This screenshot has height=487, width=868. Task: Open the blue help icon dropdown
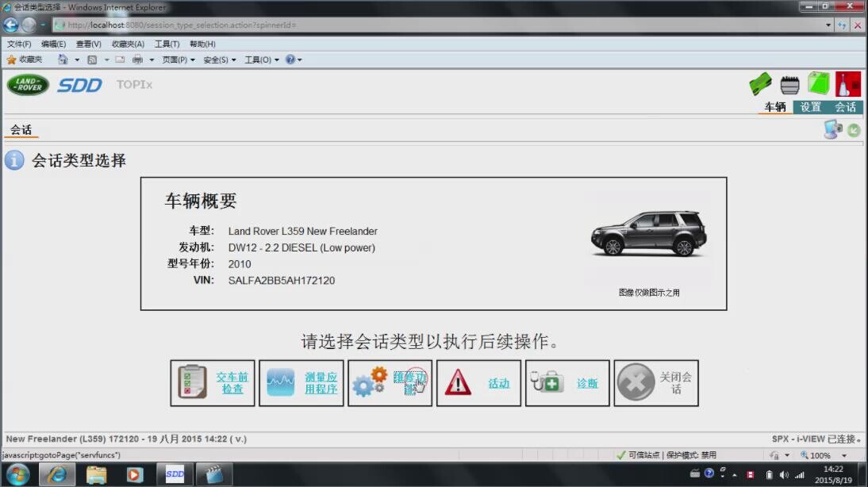tap(294, 59)
